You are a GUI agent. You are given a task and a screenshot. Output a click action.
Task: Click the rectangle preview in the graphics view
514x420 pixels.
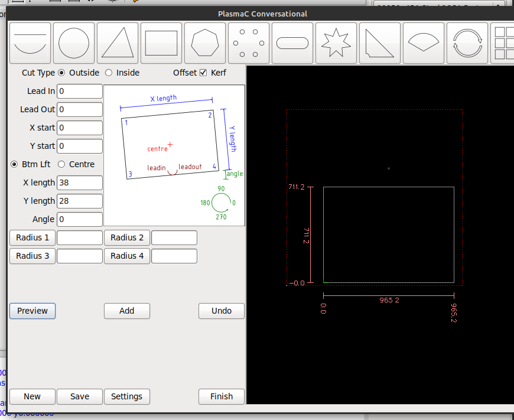tap(388, 235)
